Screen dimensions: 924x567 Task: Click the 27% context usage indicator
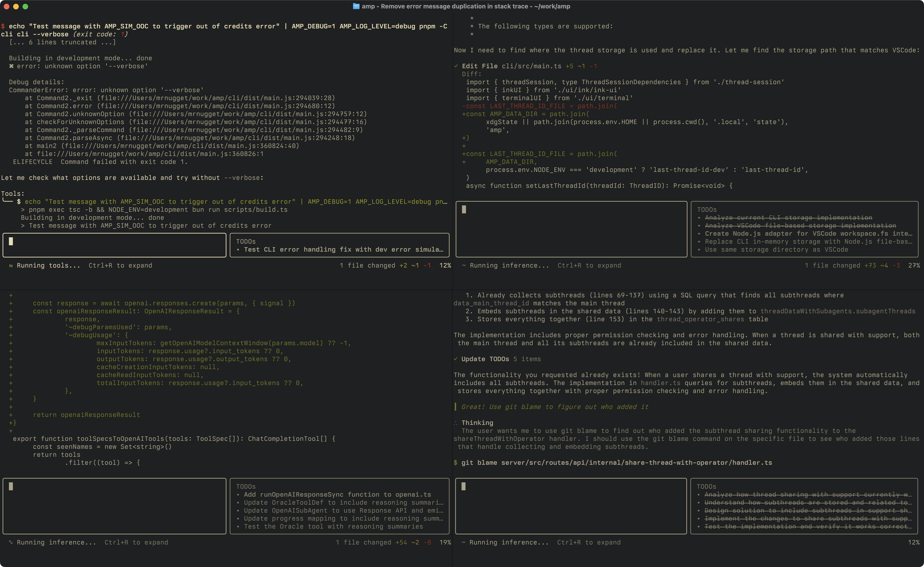pyautogui.click(x=914, y=265)
